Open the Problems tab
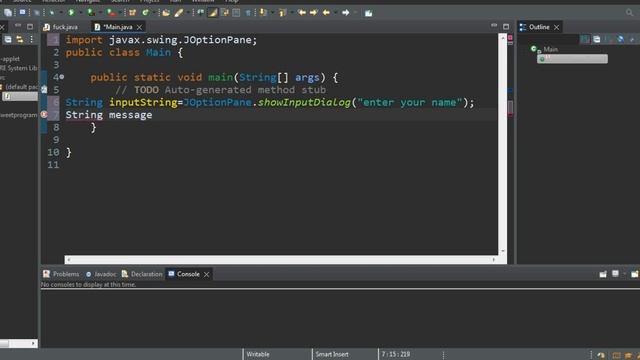Image resolution: width=640 pixels, height=360 pixels. click(61, 274)
